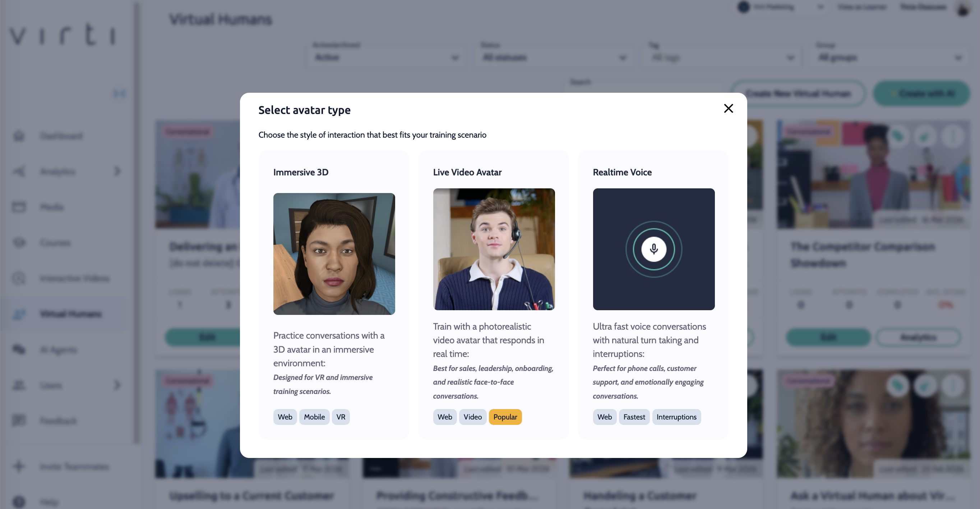
Task: Open the Dashboard home icon
Action: (x=19, y=136)
